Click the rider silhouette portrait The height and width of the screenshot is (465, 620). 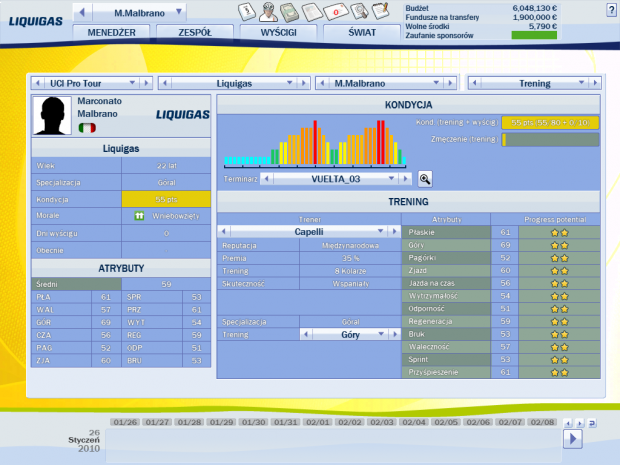(52, 115)
